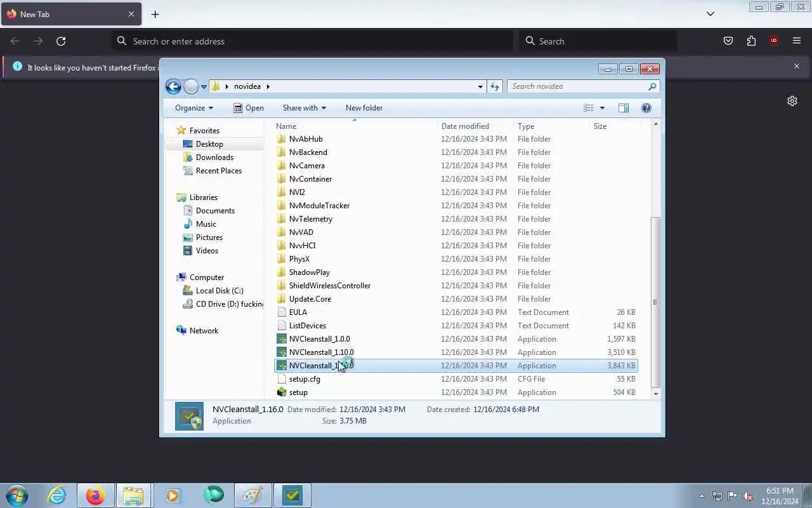Viewport: 812px width, 508px height.
Task: Select the NvTelemetry folder
Action: (x=310, y=219)
